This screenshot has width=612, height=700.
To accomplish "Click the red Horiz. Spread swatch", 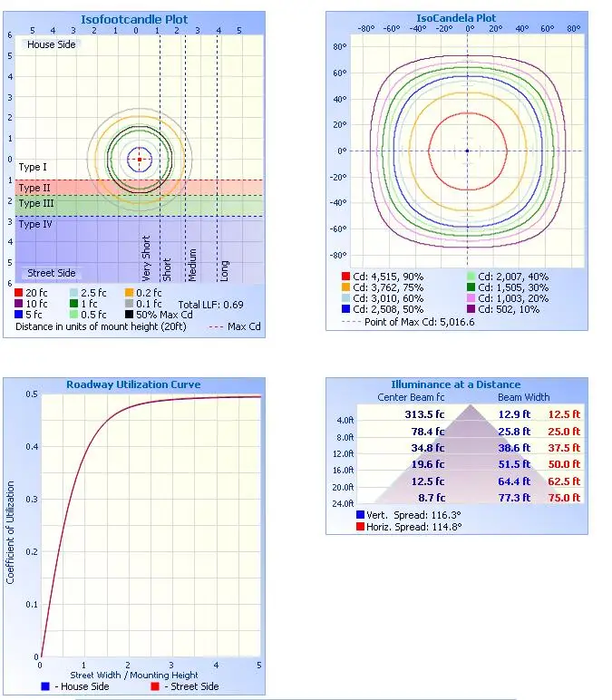I will point(361,526).
